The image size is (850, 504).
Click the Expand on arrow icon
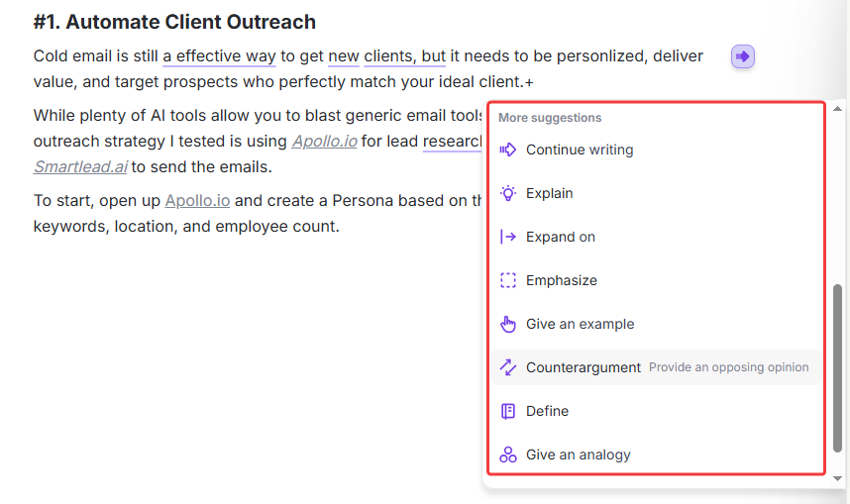click(508, 237)
